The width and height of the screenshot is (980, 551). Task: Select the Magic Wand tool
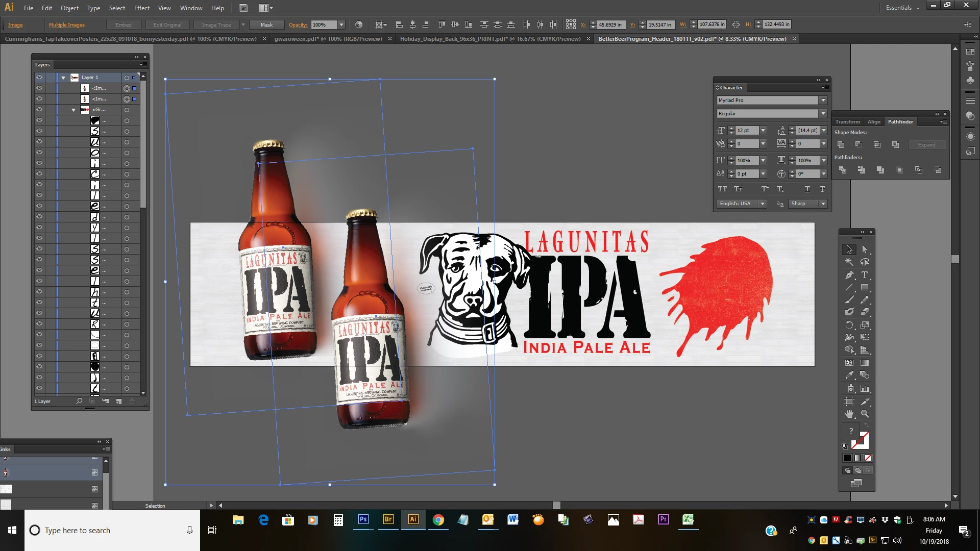pos(849,262)
